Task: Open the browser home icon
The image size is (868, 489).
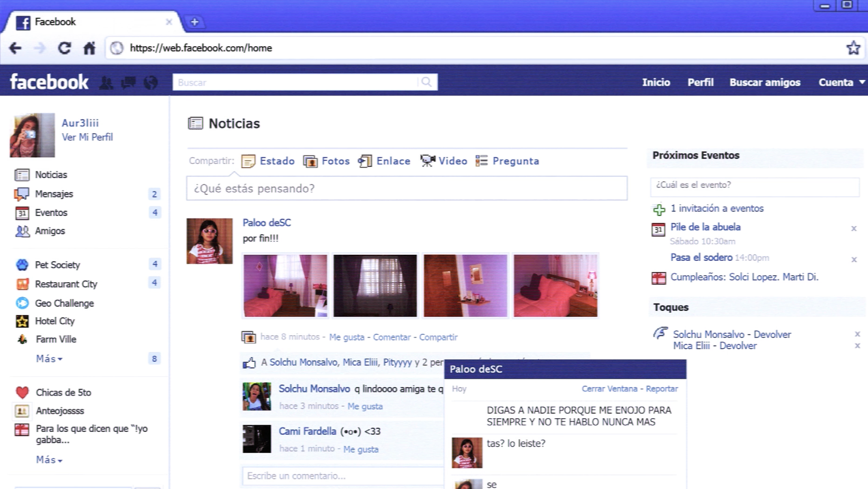Action: 89,48
